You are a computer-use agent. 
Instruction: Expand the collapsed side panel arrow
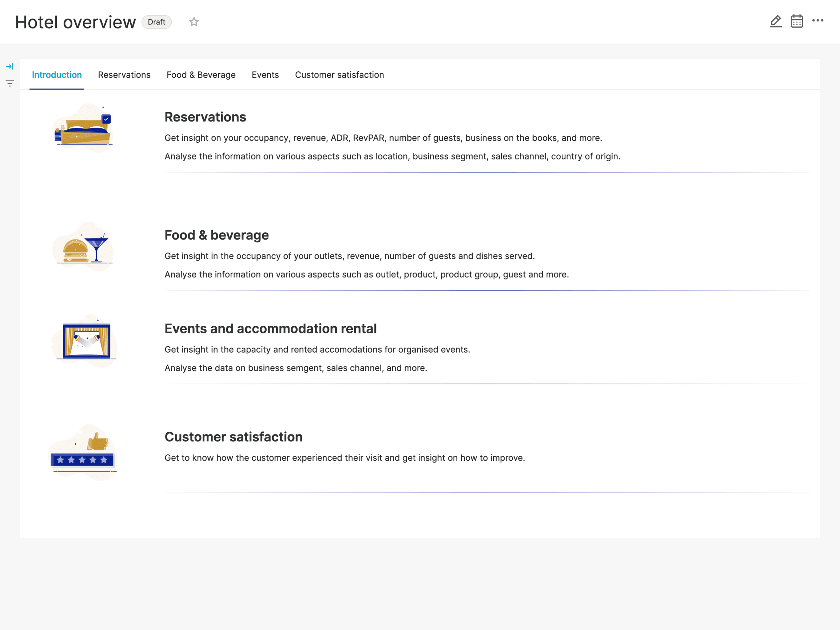pyautogui.click(x=10, y=67)
